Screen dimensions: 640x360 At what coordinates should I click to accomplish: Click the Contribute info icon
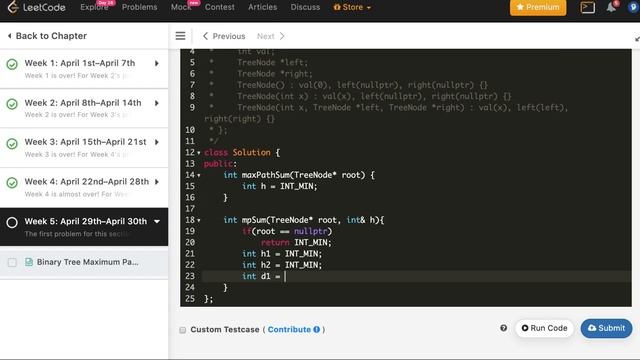[316, 329]
